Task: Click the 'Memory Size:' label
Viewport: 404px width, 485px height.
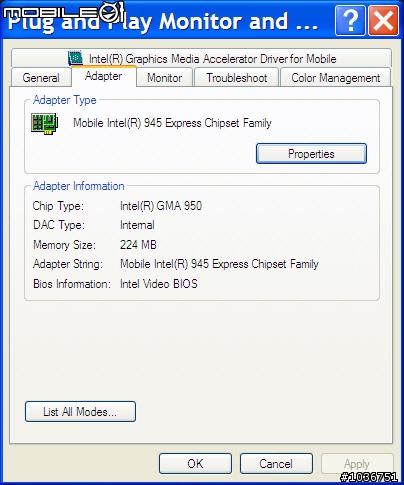Action: coord(64,245)
